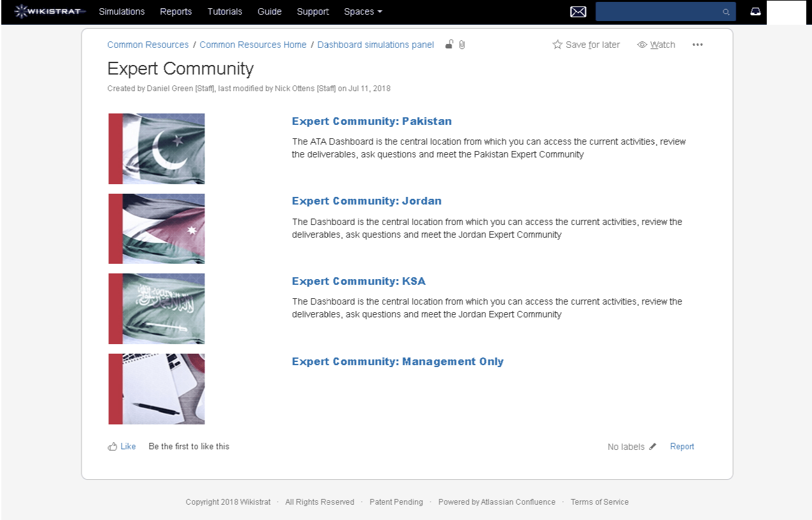The image size is (812, 520).
Task: Open Expert Community: KSA link
Action: click(x=359, y=281)
